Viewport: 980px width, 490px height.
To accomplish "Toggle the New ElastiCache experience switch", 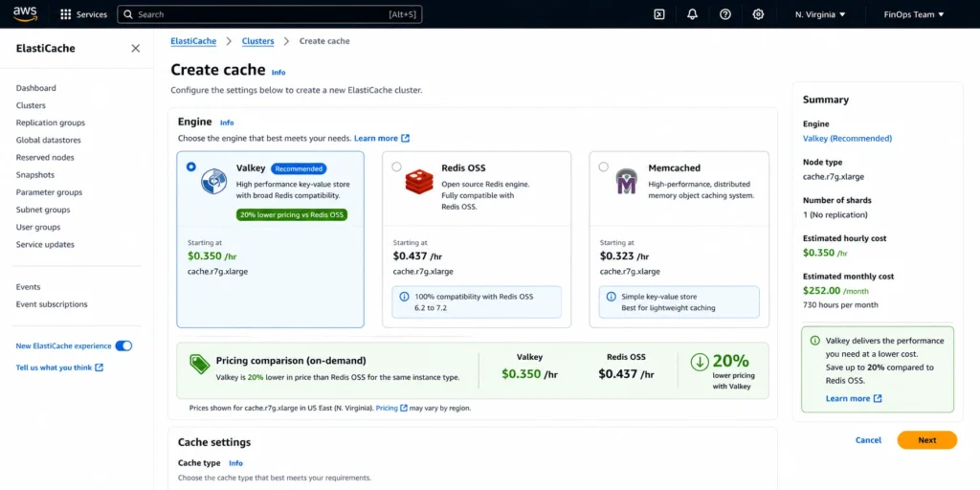I will [123, 345].
